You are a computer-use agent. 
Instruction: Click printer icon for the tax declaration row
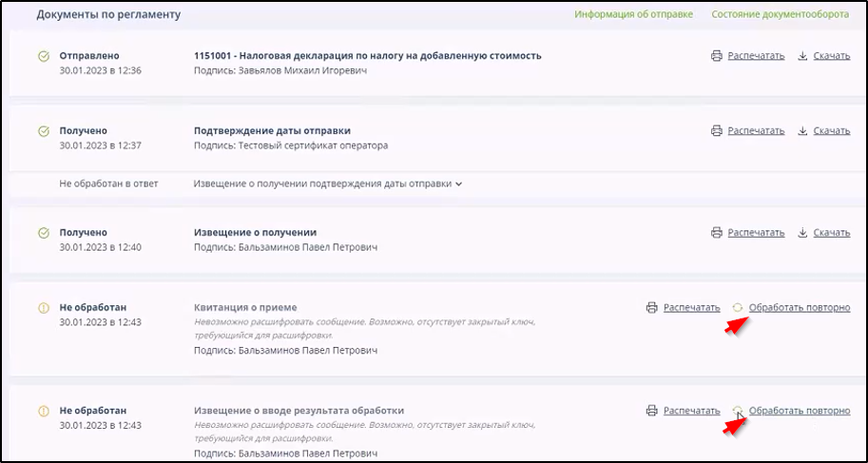pos(716,56)
